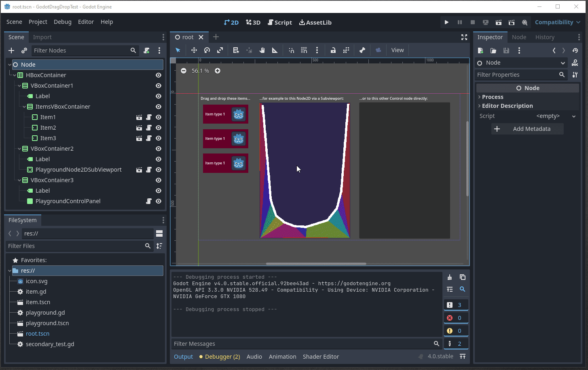Lock the selected node with padlock icon
The width and height of the screenshot is (588, 370).
click(x=333, y=50)
